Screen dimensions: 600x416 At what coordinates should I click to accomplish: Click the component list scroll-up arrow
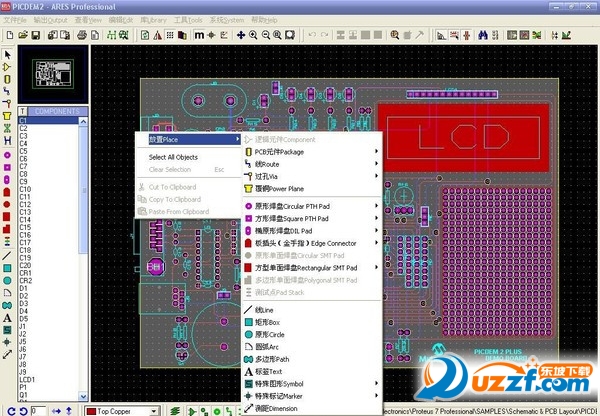click(83, 121)
